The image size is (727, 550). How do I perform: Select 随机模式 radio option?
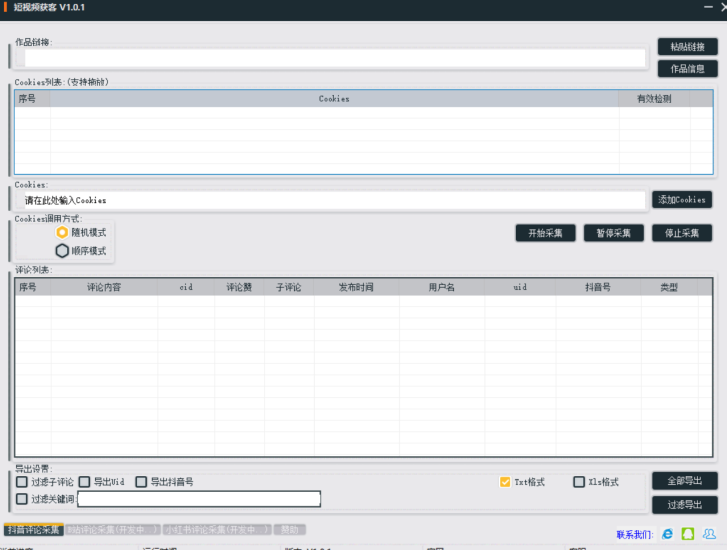62,232
